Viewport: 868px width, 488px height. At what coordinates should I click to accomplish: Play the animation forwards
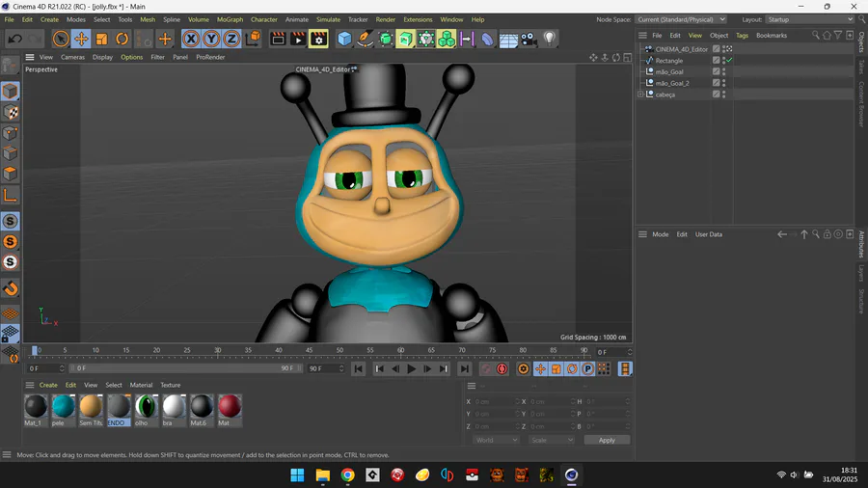411,369
